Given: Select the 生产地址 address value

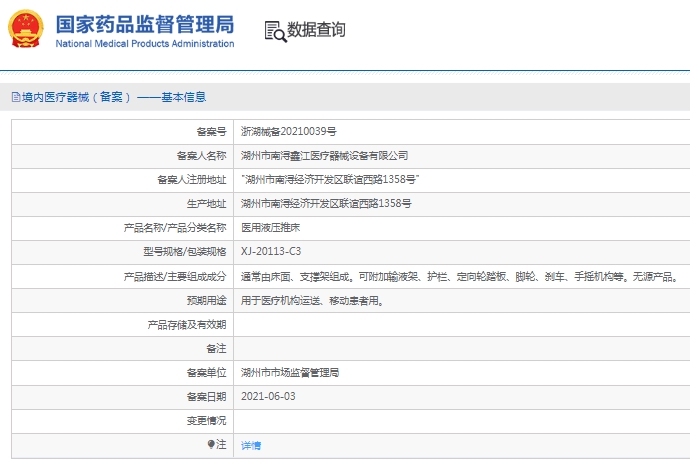Looking at the screenshot, I should point(326,203).
